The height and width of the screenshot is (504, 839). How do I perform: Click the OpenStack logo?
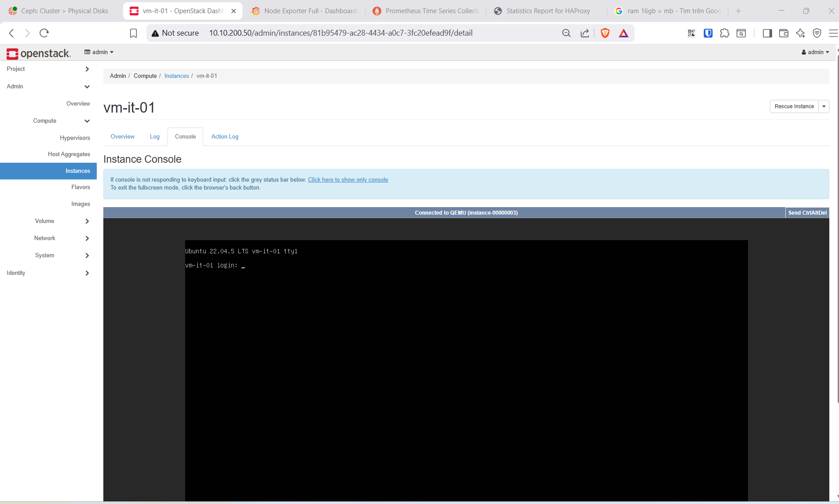click(39, 53)
